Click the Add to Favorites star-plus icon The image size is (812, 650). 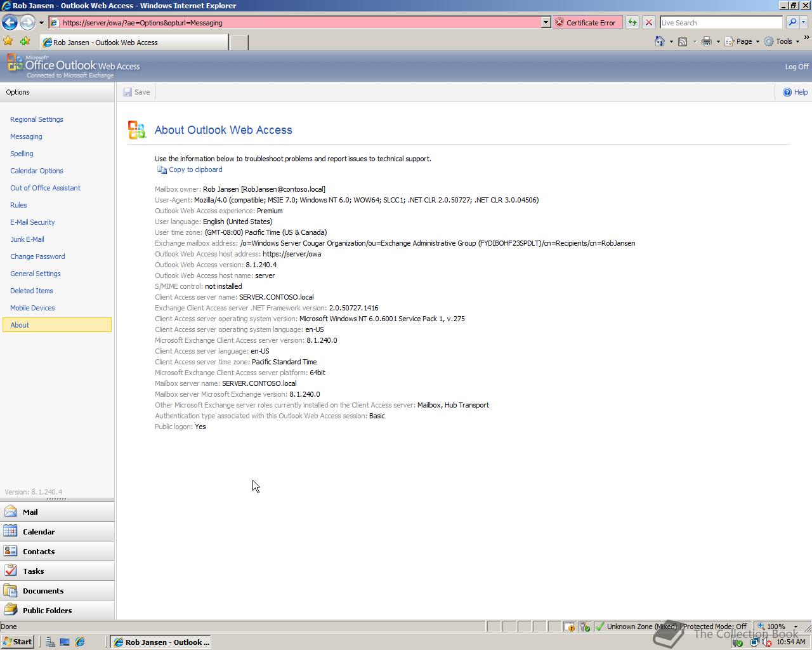pos(25,41)
